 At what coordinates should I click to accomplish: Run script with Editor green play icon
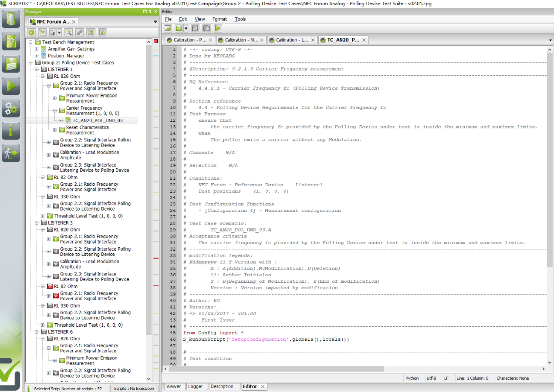click(x=218, y=28)
